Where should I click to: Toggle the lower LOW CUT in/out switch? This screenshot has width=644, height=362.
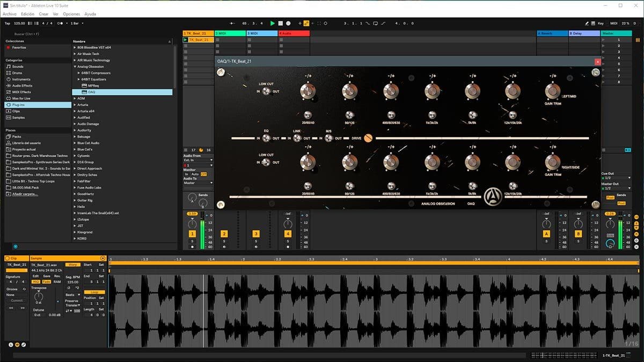coord(265,162)
